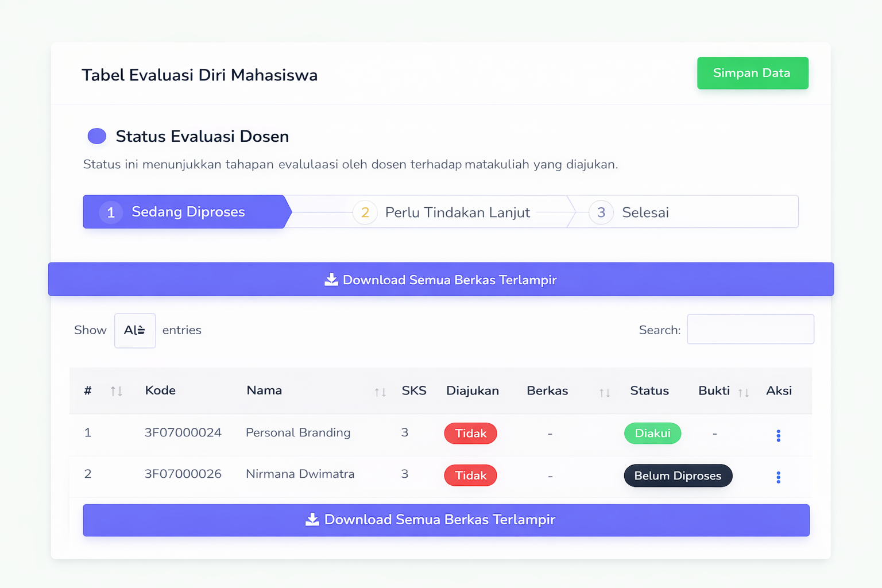
Task: Click download icon in top download bar
Action: coord(331,280)
